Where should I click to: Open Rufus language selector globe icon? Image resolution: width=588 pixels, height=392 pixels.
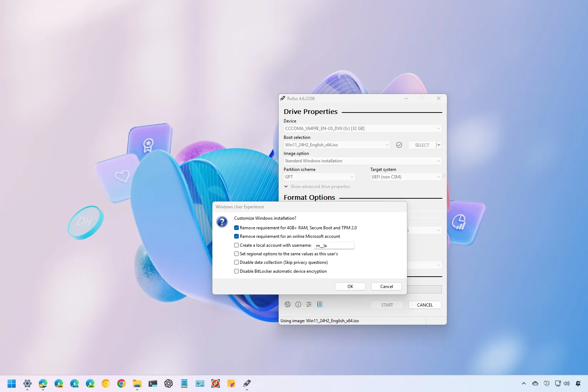coord(288,304)
